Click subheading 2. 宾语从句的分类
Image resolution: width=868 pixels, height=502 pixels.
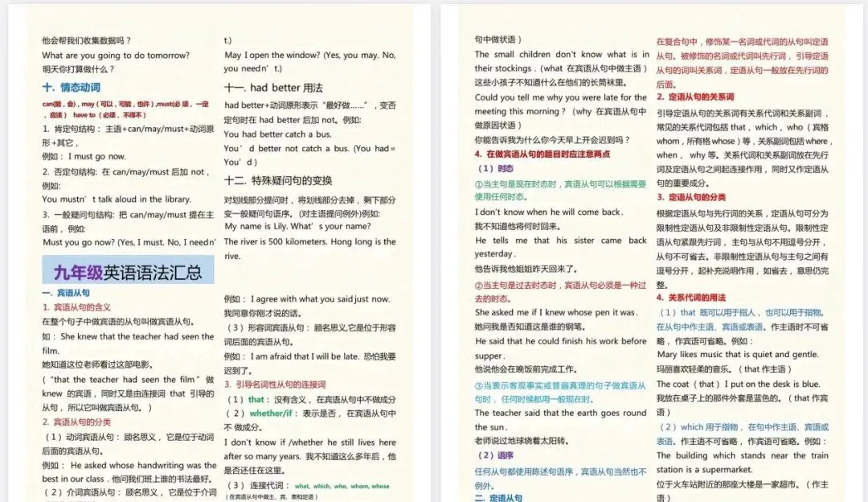pos(76,422)
